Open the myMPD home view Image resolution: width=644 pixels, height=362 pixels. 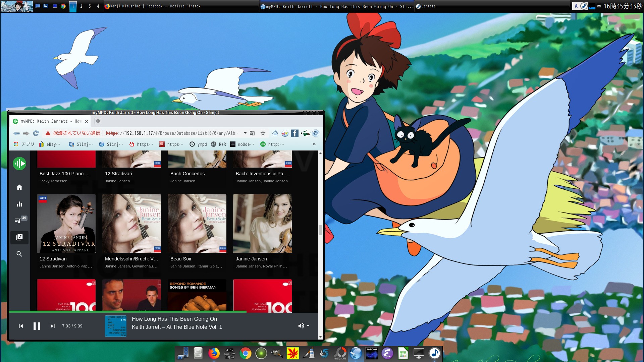[19, 187]
